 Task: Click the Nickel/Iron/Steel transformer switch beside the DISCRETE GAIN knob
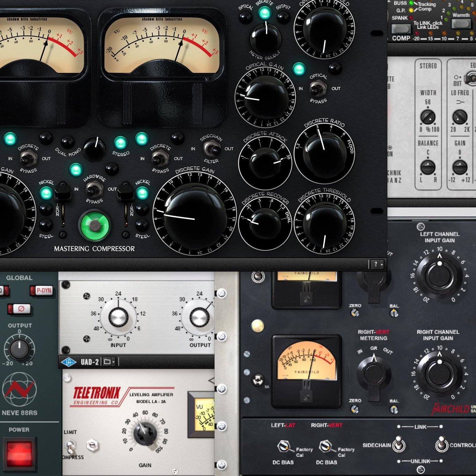(126, 204)
